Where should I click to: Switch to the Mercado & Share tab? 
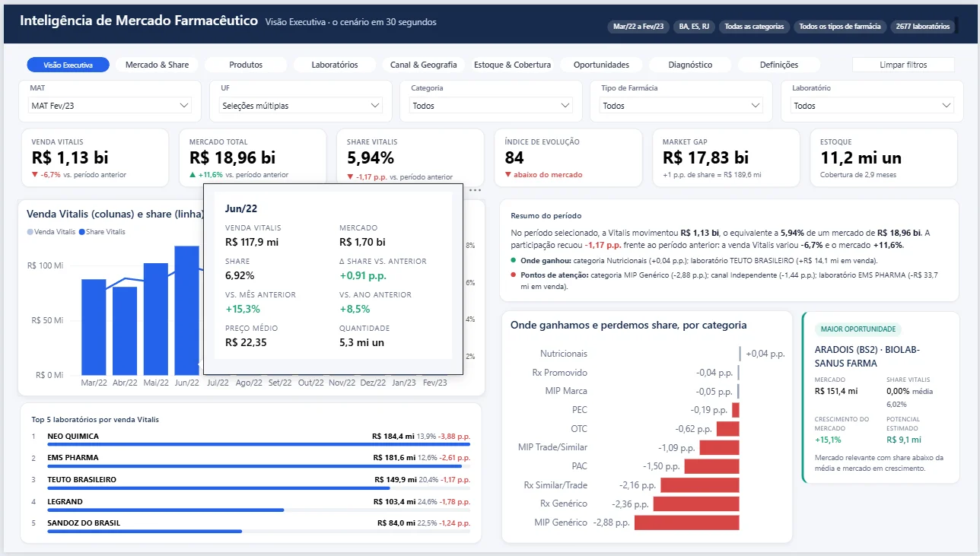157,65
